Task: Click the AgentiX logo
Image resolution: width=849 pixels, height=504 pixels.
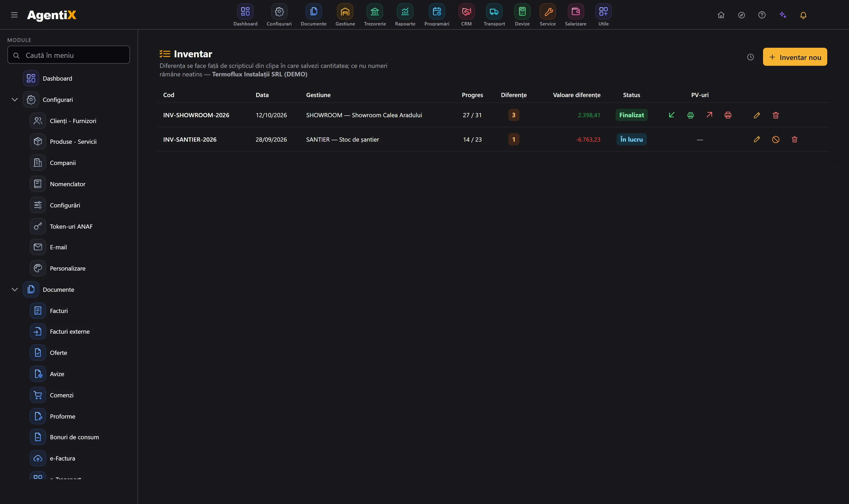Action: 52,15
